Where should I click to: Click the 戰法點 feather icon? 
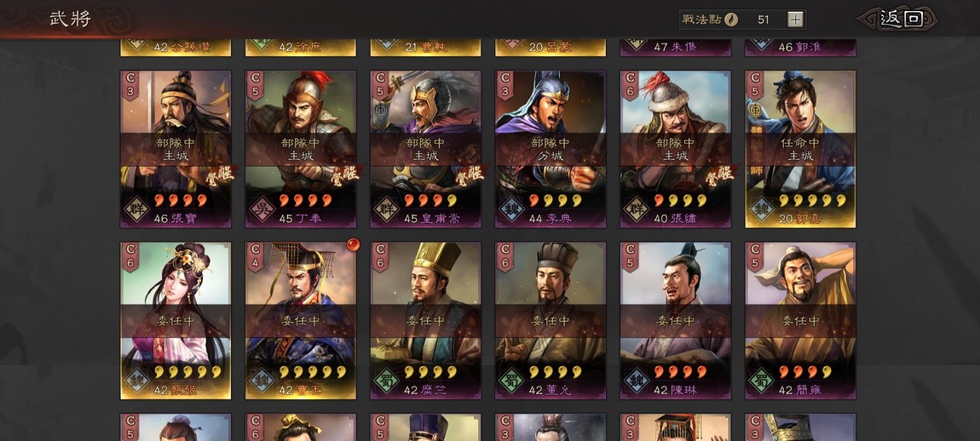pyautogui.click(x=730, y=20)
